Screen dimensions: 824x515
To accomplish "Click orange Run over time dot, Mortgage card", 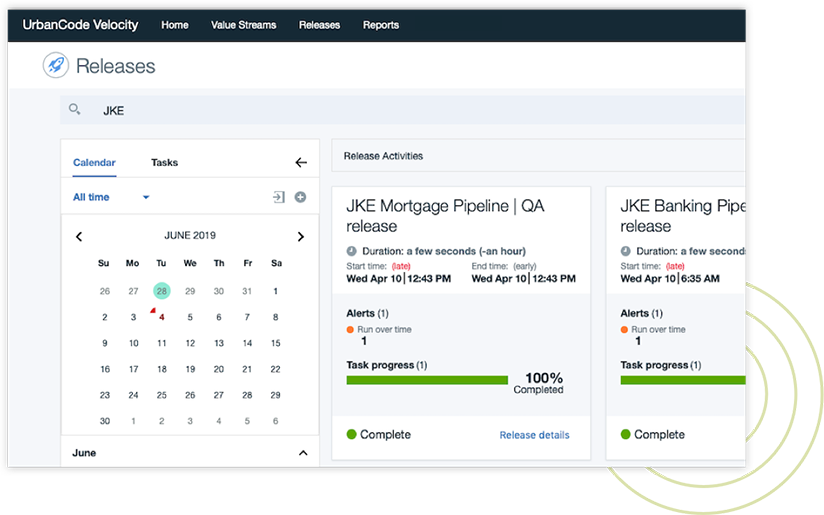I will 350,329.
